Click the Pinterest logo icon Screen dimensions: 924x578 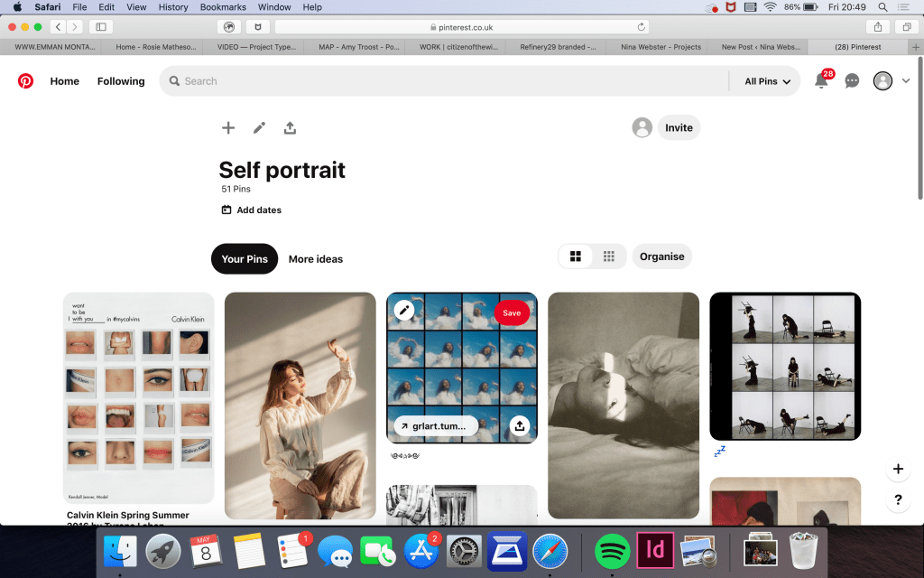pyautogui.click(x=25, y=81)
